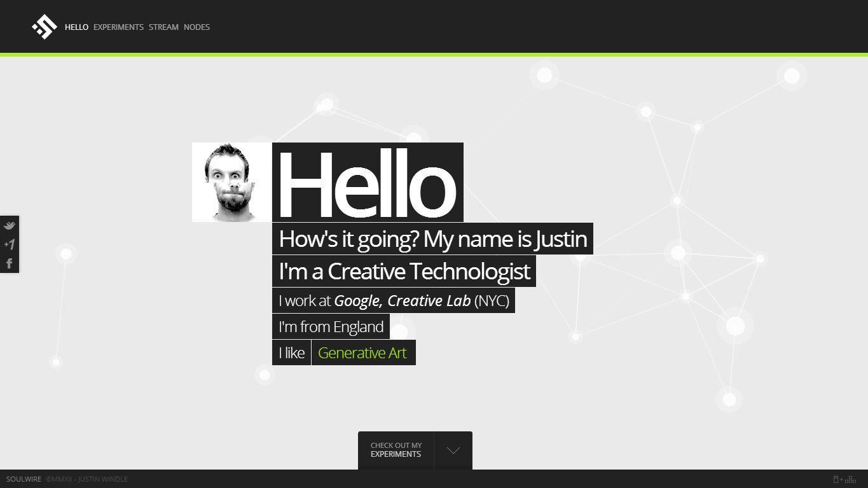Viewport: 868px width, 488px height.
Task: Switch to the STREAM section
Action: click(x=163, y=27)
